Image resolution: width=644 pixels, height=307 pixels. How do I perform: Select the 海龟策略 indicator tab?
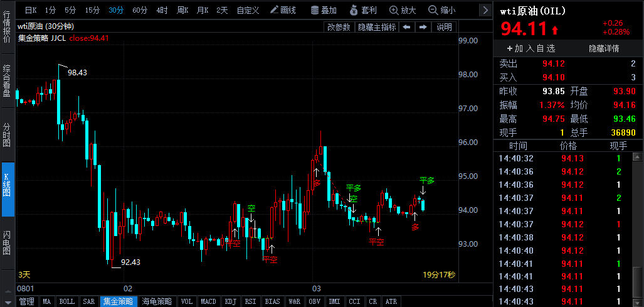point(157,301)
